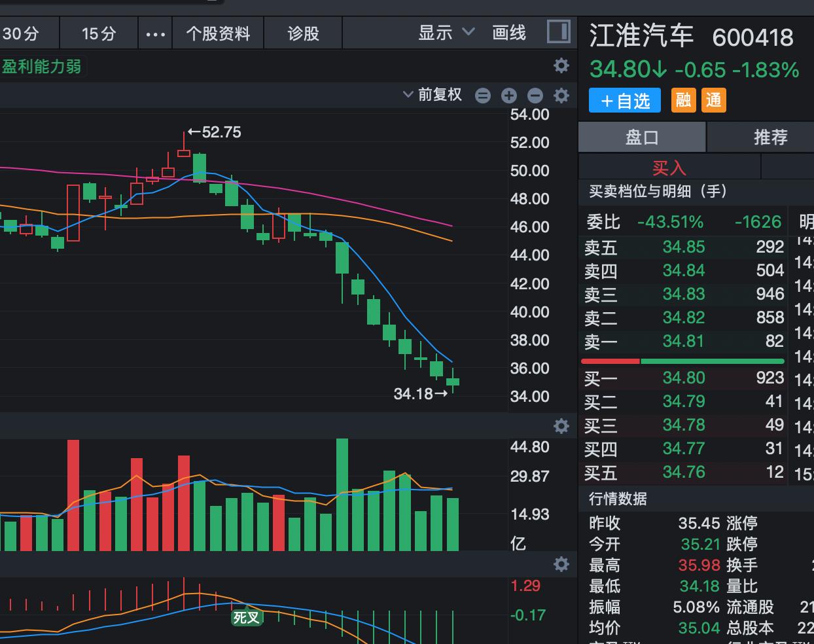Click the 融 margin badge
Viewport: 814px width, 644px height.
click(684, 100)
